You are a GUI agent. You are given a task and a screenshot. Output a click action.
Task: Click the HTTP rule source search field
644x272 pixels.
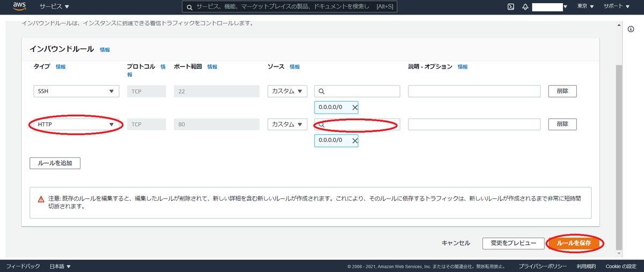(357, 124)
